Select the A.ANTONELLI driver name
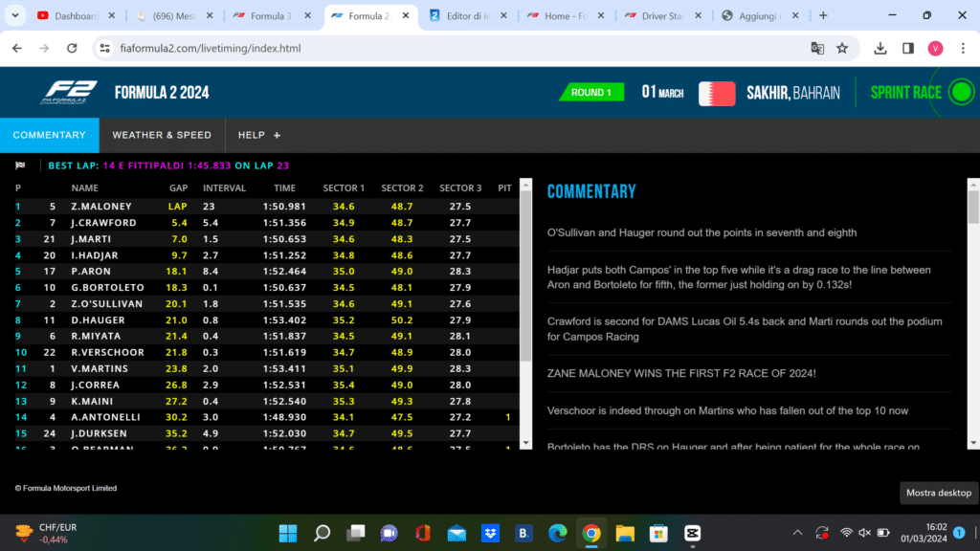The image size is (980, 551). (105, 417)
